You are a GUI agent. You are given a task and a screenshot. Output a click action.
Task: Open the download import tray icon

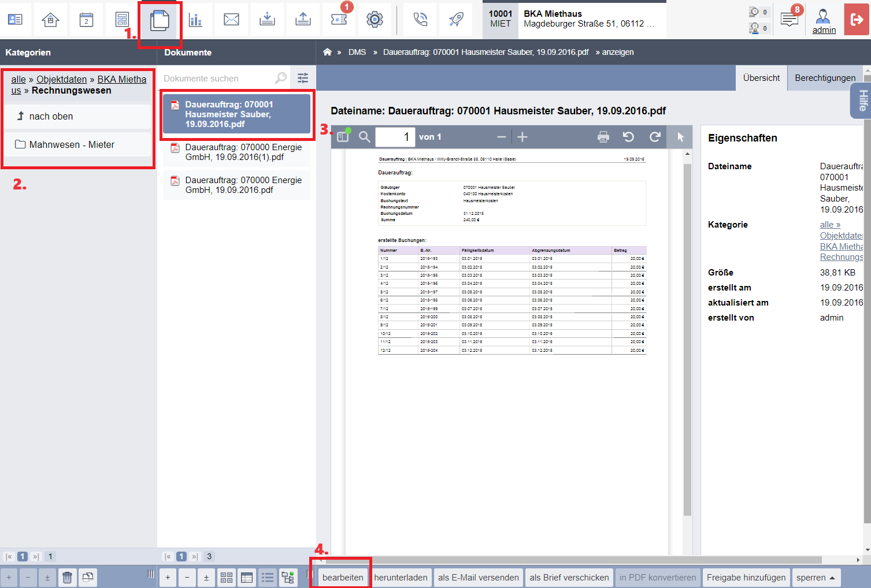point(267,20)
